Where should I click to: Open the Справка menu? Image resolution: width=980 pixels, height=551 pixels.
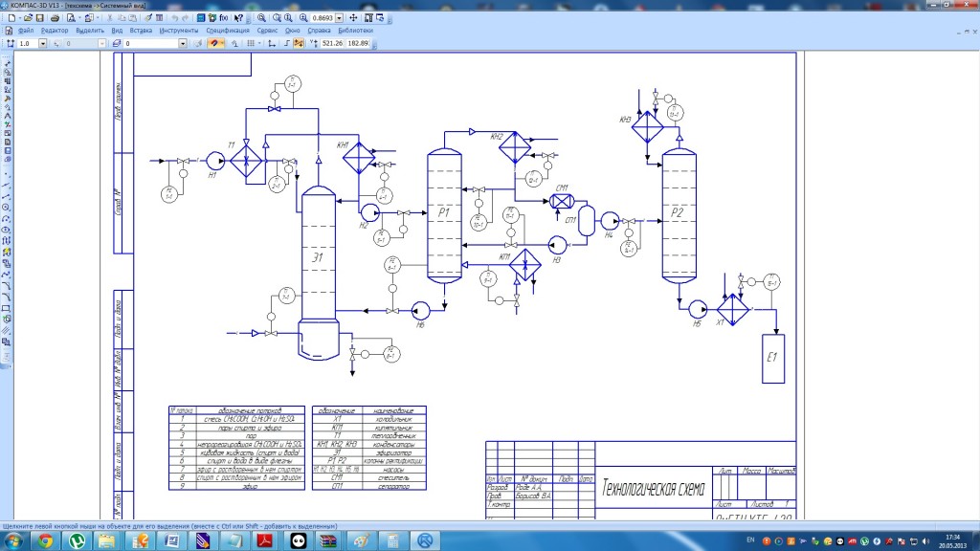[319, 30]
